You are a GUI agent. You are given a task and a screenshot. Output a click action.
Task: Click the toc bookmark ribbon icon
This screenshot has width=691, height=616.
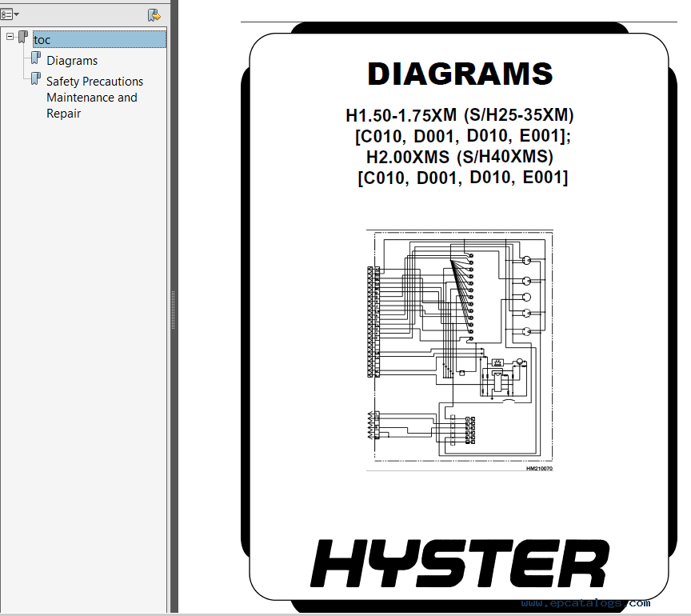click(23, 37)
